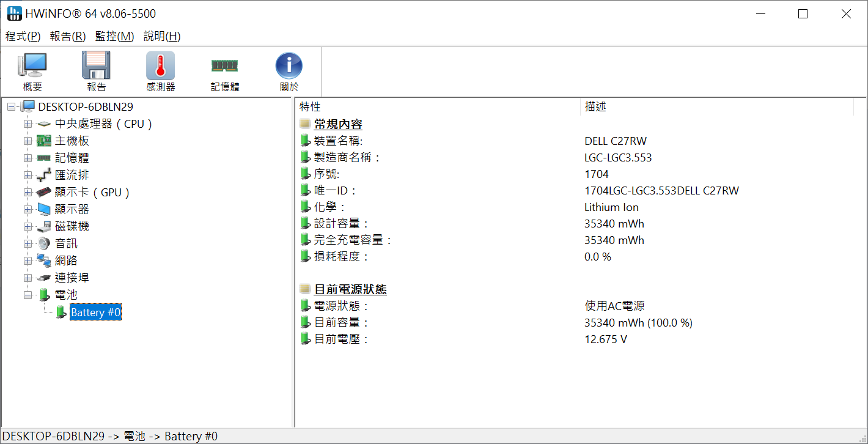The image size is (868, 444).
Task: Click the value DELL C27RW
Action: click(616, 141)
